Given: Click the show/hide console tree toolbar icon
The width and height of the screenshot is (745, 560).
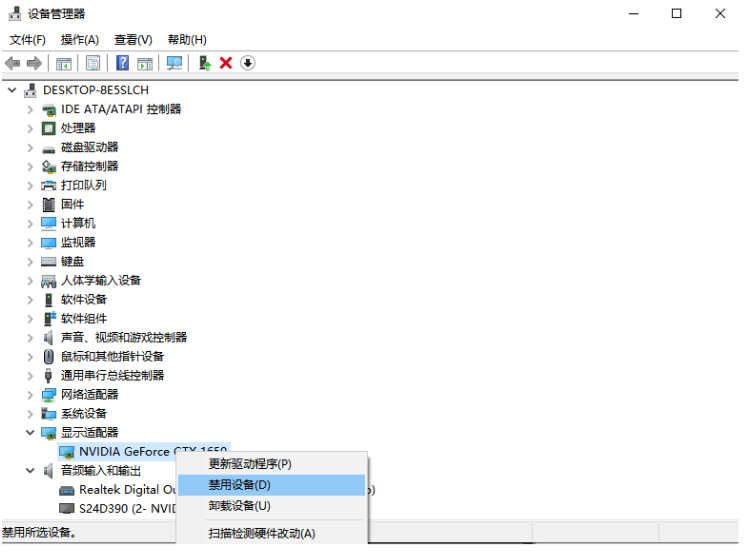Looking at the screenshot, I should click(x=63, y=63).
